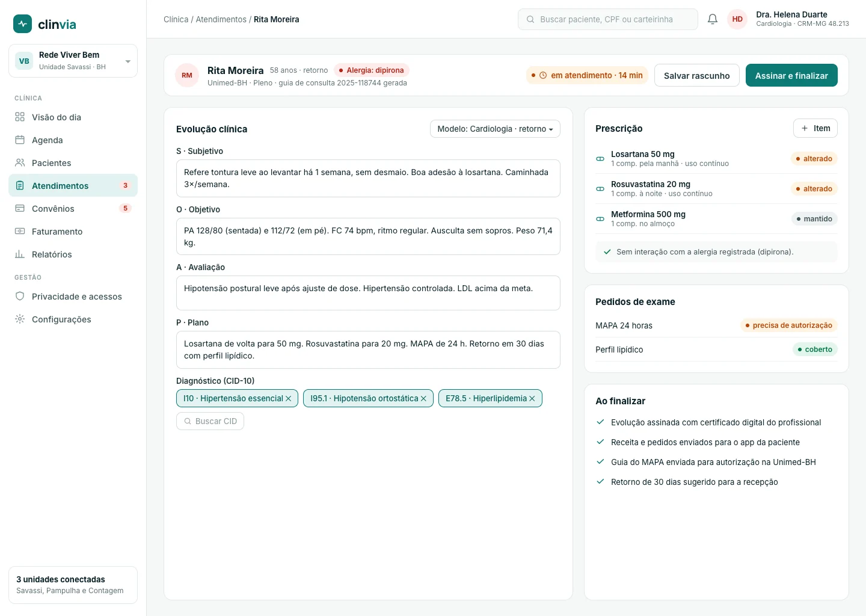The height and width of the screenshot is (616, 866).
Task: Click the Clínica breadcrumb link
Action: tap(176, 19)
